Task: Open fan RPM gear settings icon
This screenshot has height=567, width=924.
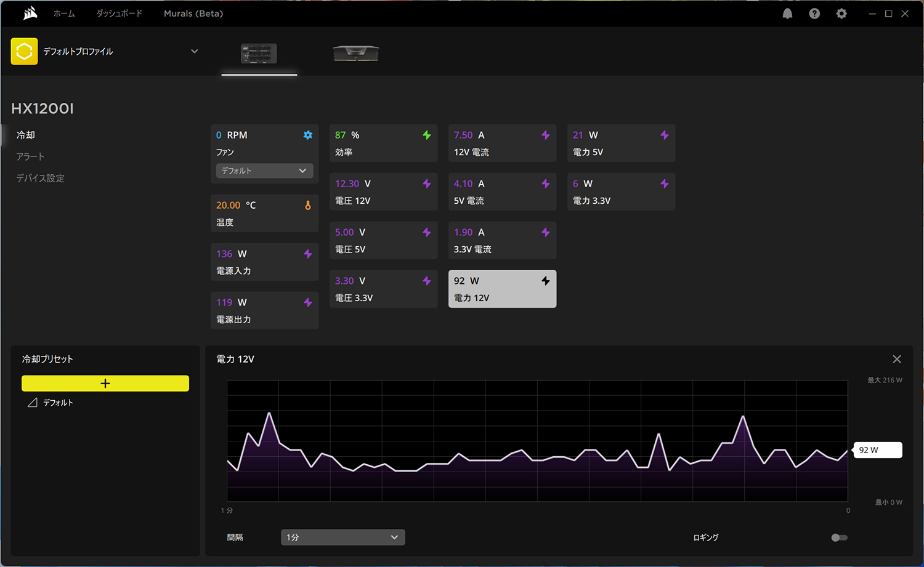Action: pos(308,135)
